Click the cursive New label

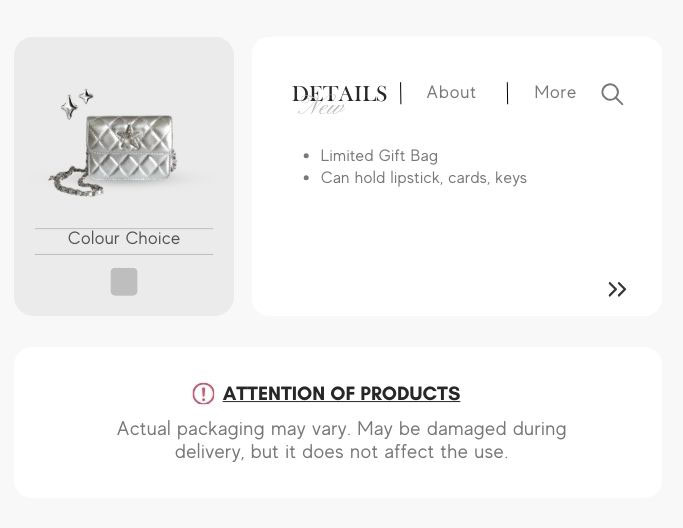click(x=321, y=108)
